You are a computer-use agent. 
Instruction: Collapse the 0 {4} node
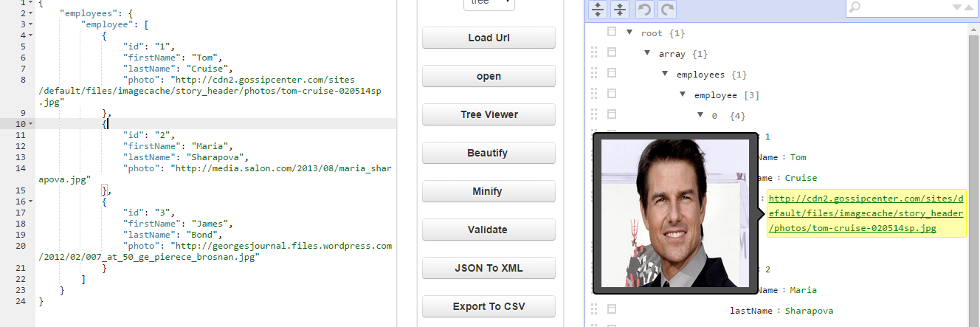(700, 115)
